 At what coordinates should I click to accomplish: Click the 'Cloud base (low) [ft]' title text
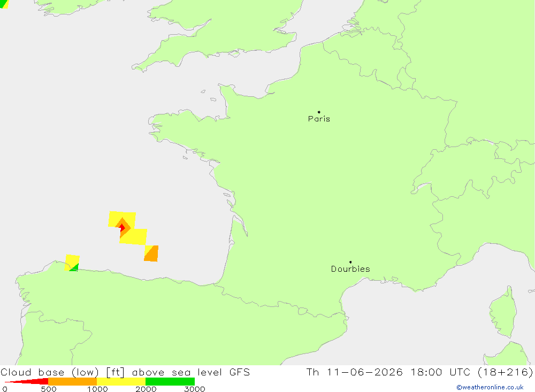pos(63,372)
